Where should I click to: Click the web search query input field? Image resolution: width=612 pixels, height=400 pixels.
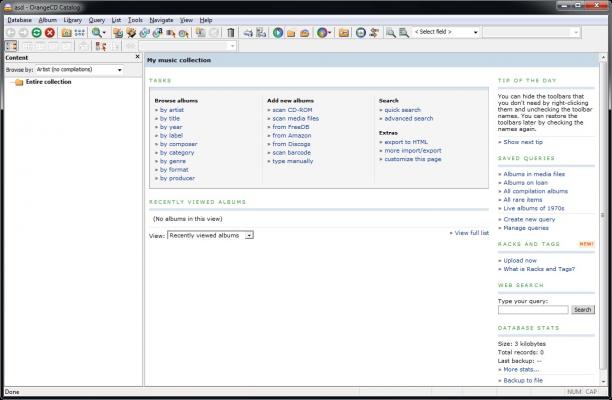(533, 310)
